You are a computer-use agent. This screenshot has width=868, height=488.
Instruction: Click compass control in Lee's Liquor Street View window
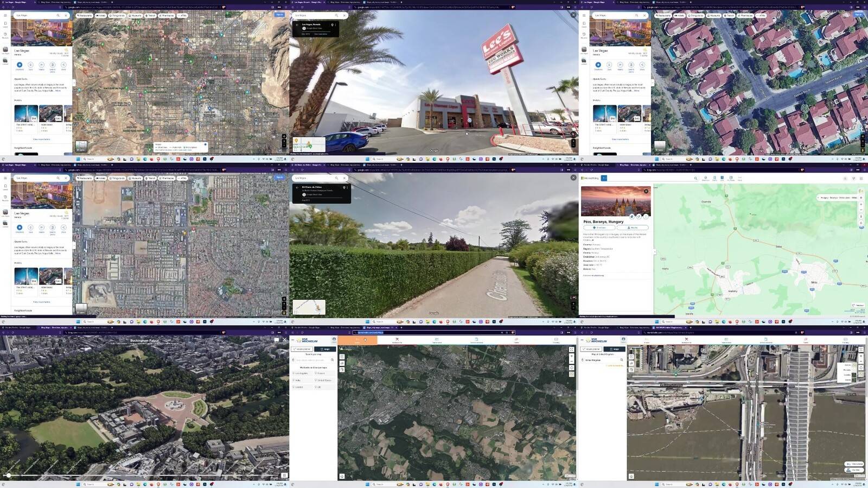(573, 135)
